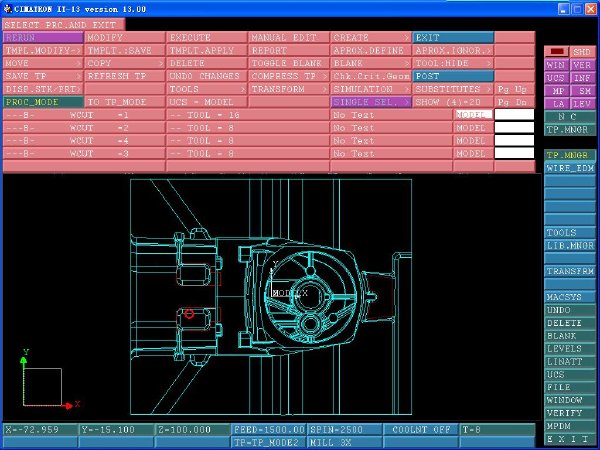This screenshot has height=450, width=600.
Task: Expand the COPY submenu
Action: coord(125,63)
